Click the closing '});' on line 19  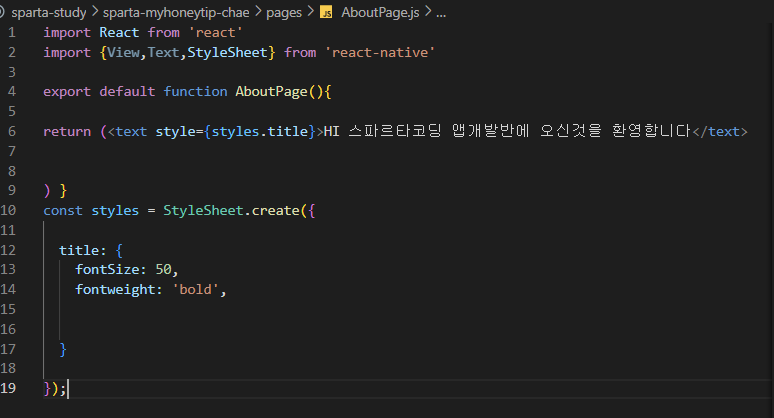(x=55, y=388)
